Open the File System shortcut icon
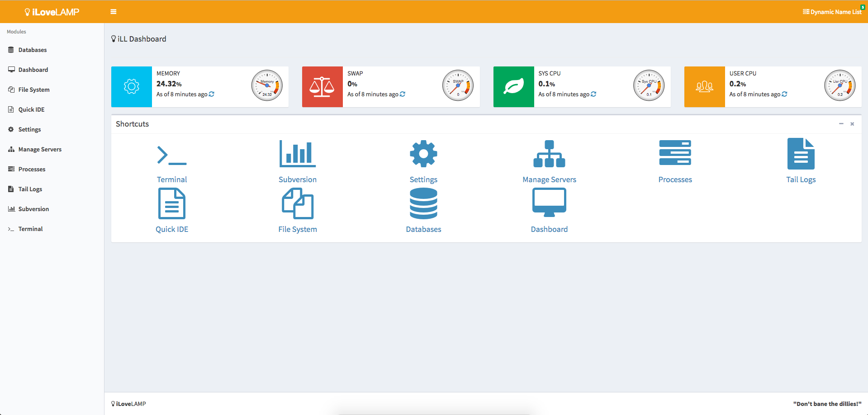Screen dimensions: 868x415 [298, 203]
